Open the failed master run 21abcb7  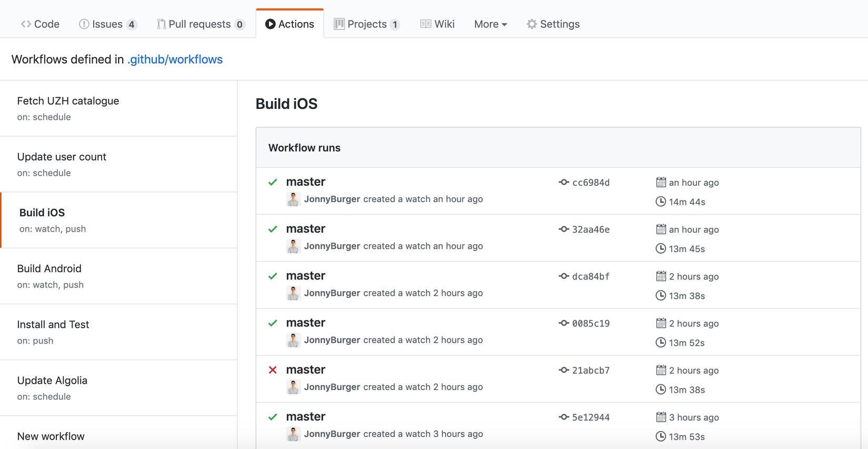306,370
